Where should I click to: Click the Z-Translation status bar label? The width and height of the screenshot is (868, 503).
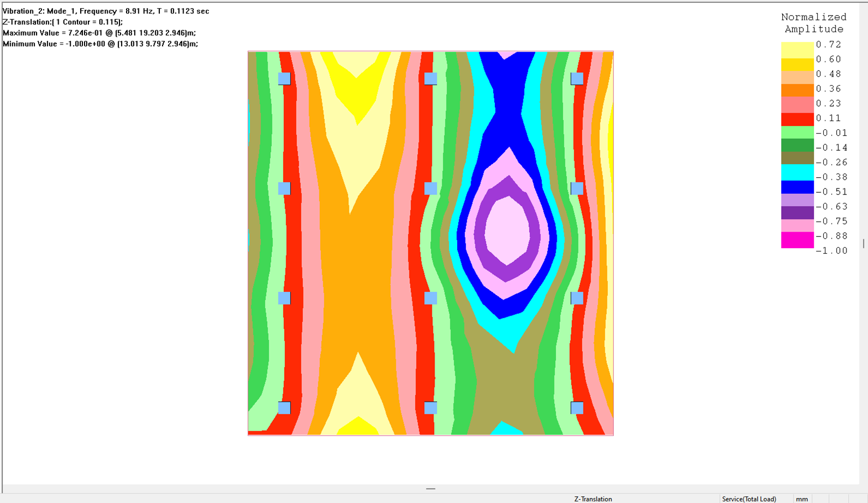click(x=593, y=499)
